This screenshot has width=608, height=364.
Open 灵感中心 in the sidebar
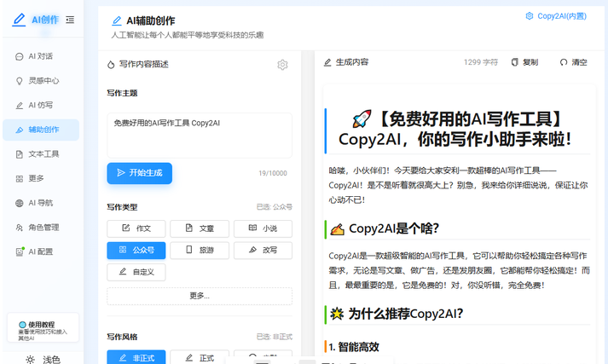click(41, 81)
